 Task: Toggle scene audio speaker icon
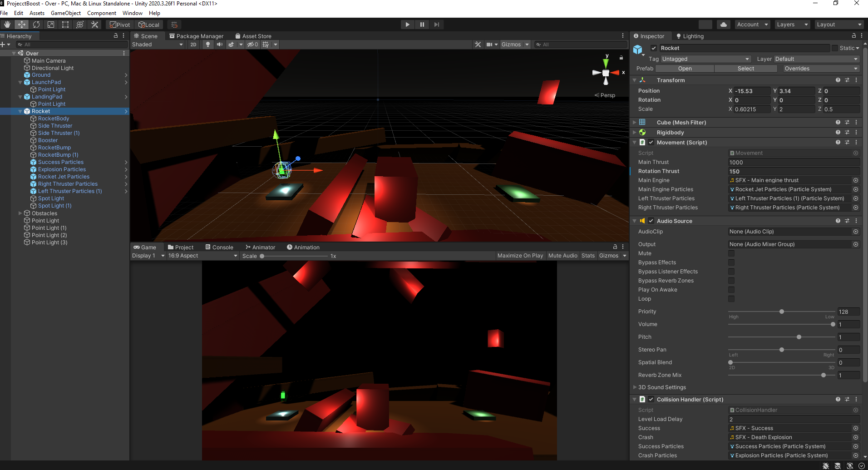[220, 45]
